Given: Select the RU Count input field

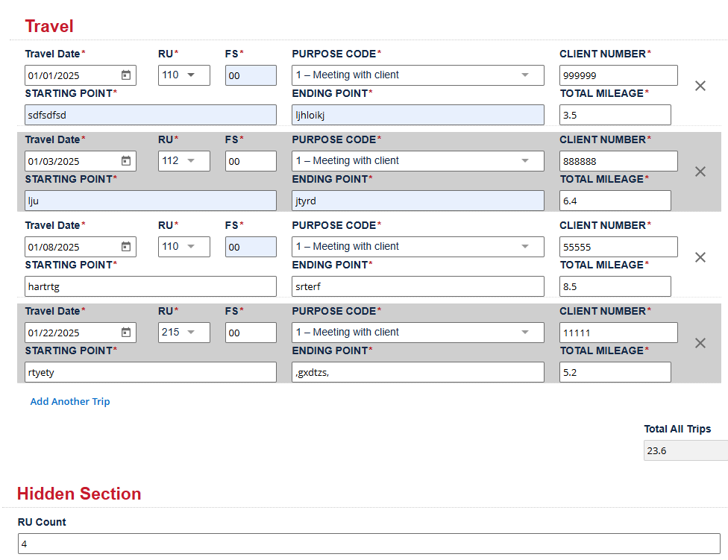Looking at the screenshot, I should tap(368, 544).
